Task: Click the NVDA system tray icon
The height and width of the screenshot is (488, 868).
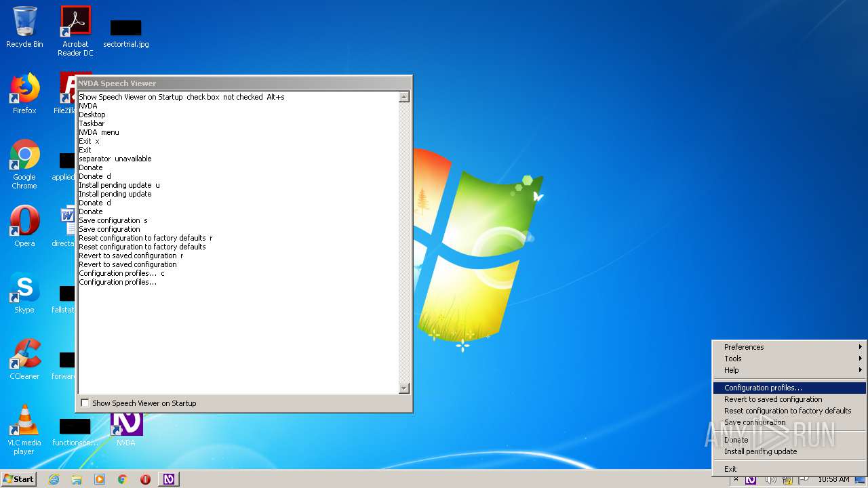Action: (751, 480)
